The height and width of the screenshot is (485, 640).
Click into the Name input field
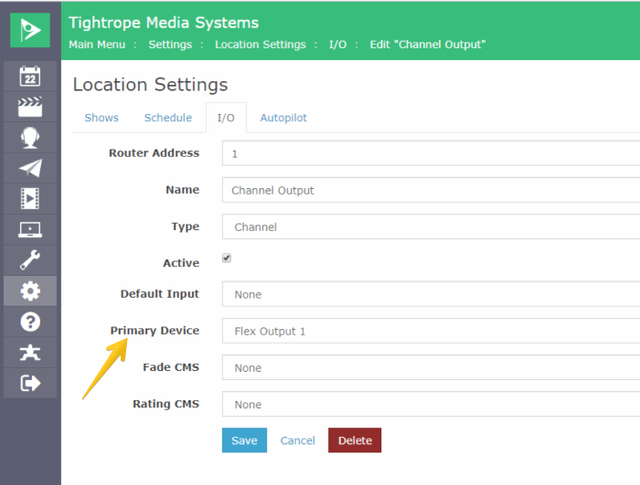[x=431, y=190]
